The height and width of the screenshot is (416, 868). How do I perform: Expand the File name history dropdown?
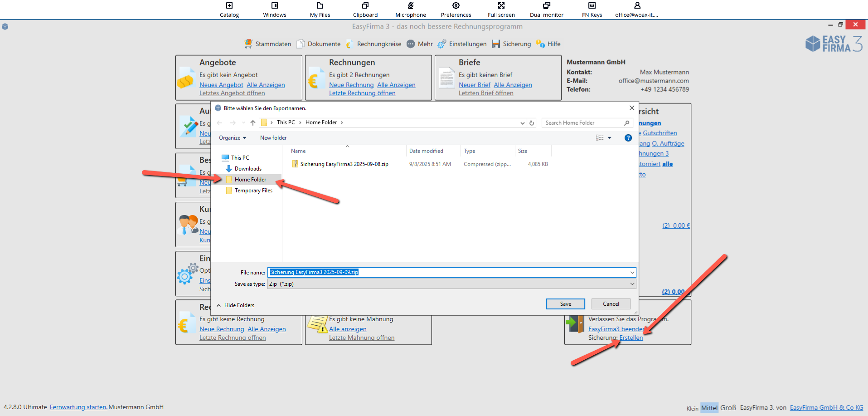(632, 273)
